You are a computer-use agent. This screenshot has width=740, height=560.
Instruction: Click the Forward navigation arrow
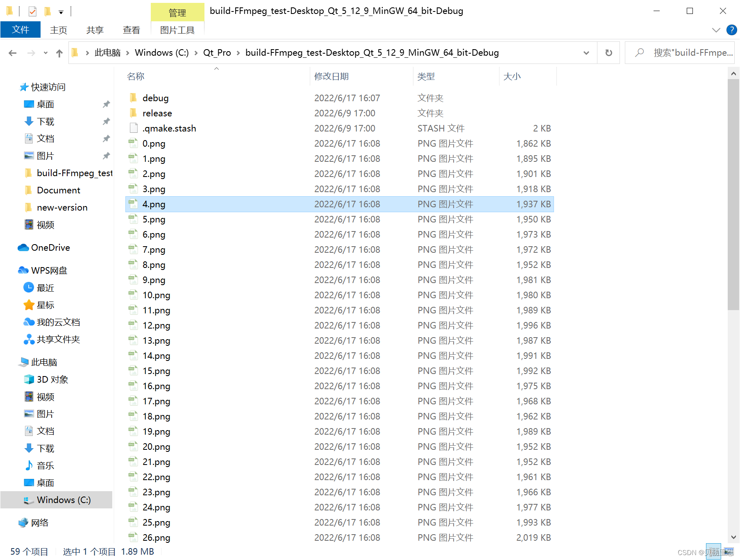pyautogui.click(x=31, y=53)
